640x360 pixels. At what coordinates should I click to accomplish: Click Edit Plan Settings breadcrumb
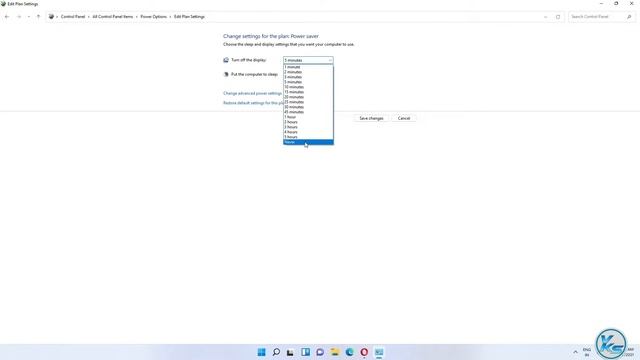coord(189,17)
